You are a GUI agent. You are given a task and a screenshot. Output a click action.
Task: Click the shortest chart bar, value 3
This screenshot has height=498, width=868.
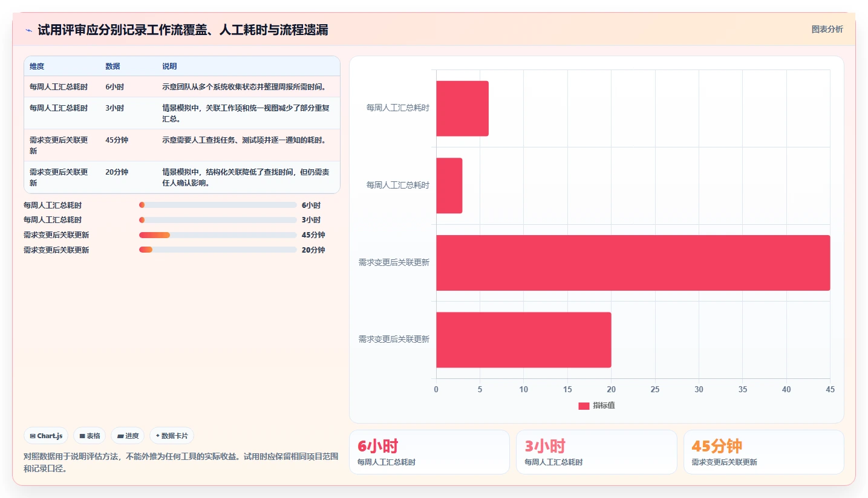449,186
